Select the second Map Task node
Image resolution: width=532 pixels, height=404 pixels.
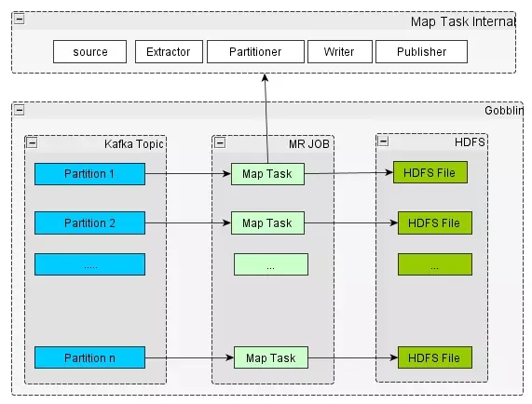(267, 223)
